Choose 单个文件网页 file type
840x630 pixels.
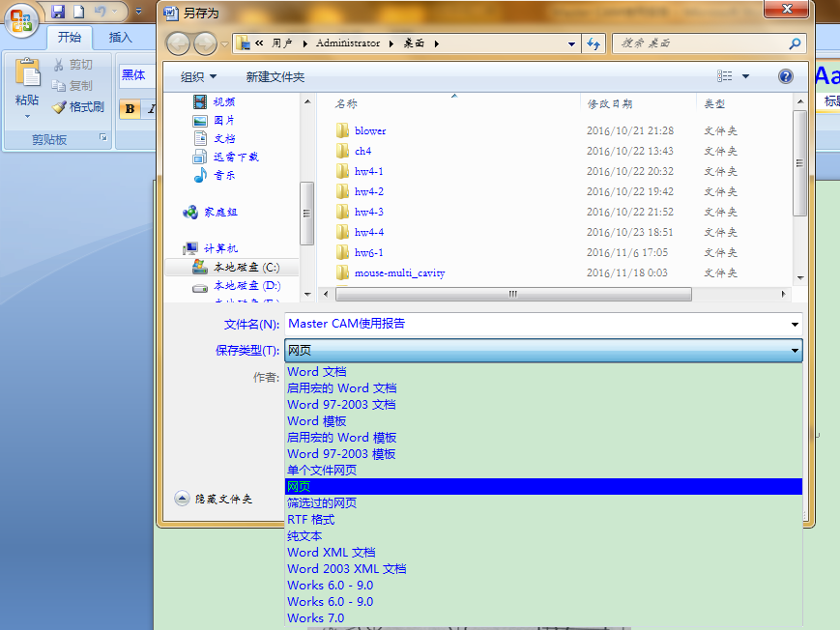[x=544, y=471]
